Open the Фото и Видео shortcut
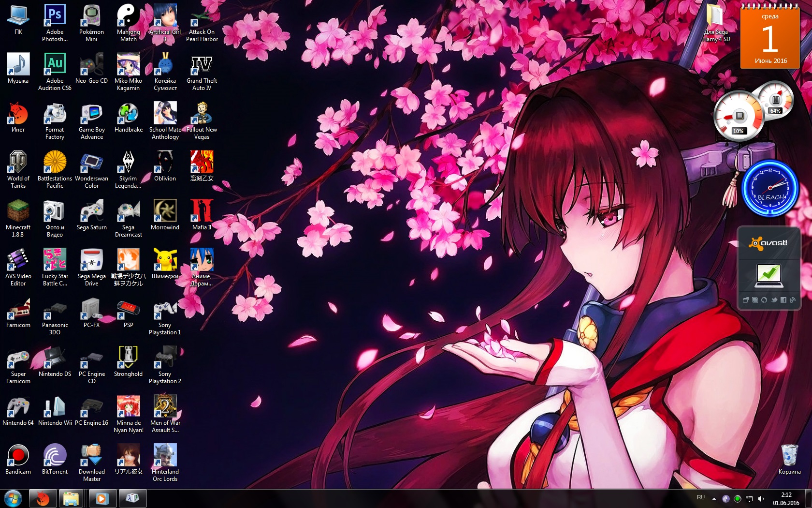This screenshot has width=812, height=508. point(55,218)
